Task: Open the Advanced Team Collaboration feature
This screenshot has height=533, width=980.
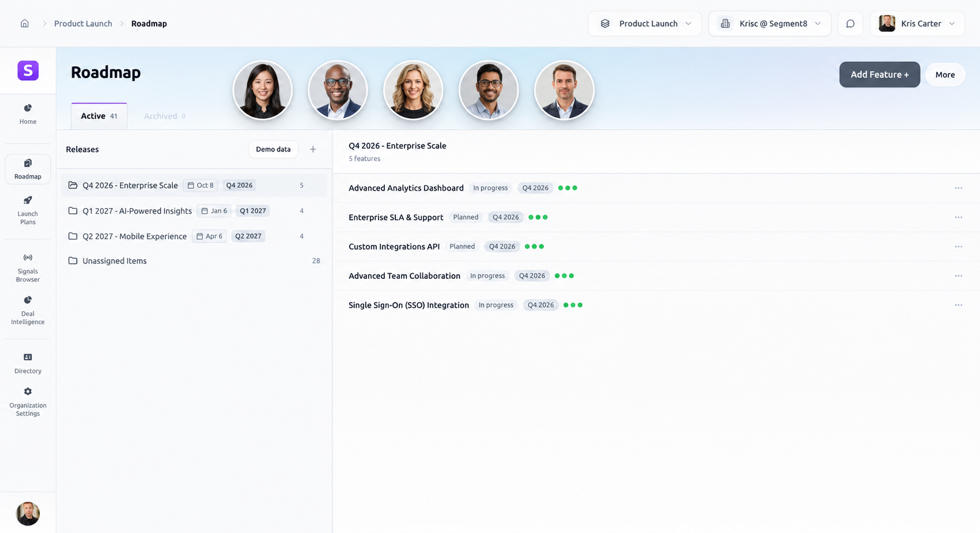Action: [404, 276]
